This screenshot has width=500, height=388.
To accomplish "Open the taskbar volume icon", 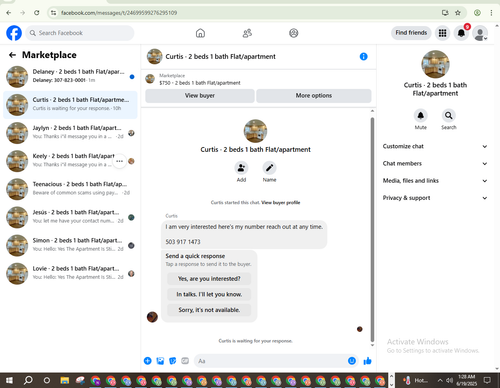I will pyautogui.click(x=449, y=380).
